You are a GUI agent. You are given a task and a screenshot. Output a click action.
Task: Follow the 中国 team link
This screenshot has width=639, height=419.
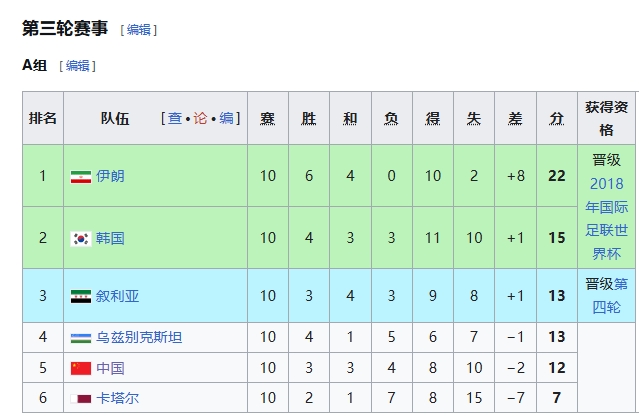(x=111, y=368)
